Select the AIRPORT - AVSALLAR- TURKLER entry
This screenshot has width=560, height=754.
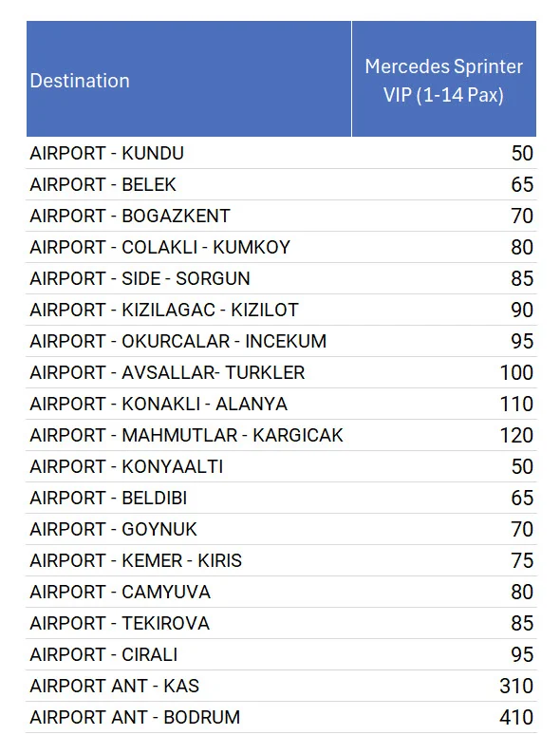tap(167, 372)
